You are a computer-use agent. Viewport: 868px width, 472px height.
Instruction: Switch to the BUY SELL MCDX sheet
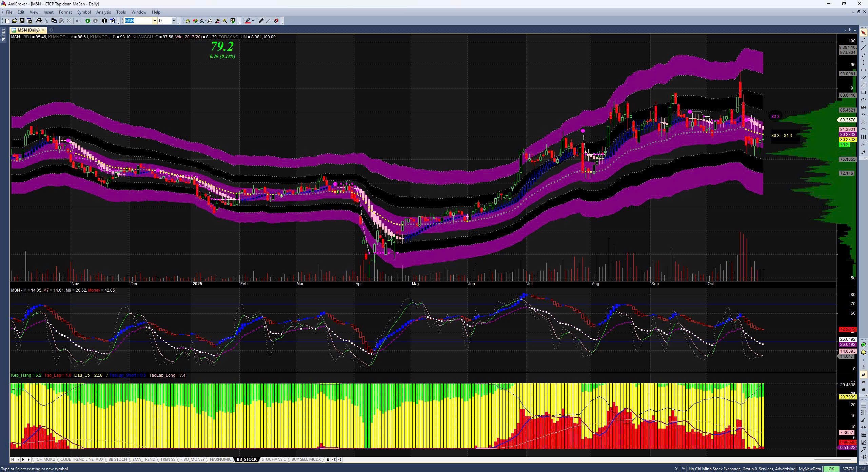pyautogui.click(x=306, y=459)
